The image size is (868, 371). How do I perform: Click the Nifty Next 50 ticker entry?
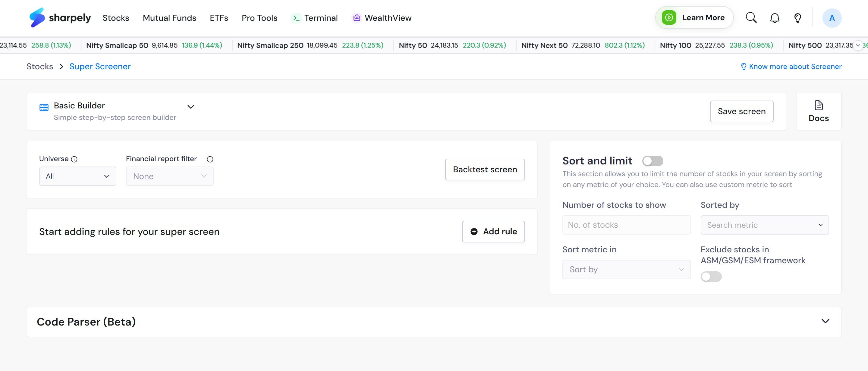pyautogui.click(x=583, y=45)
